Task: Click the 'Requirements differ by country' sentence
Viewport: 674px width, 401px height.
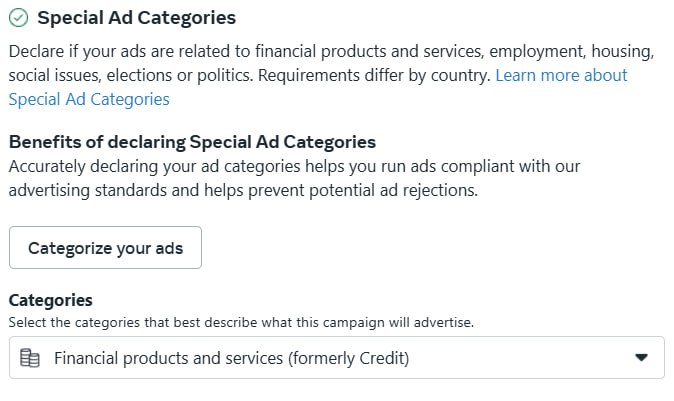Action: coord(374,75)
